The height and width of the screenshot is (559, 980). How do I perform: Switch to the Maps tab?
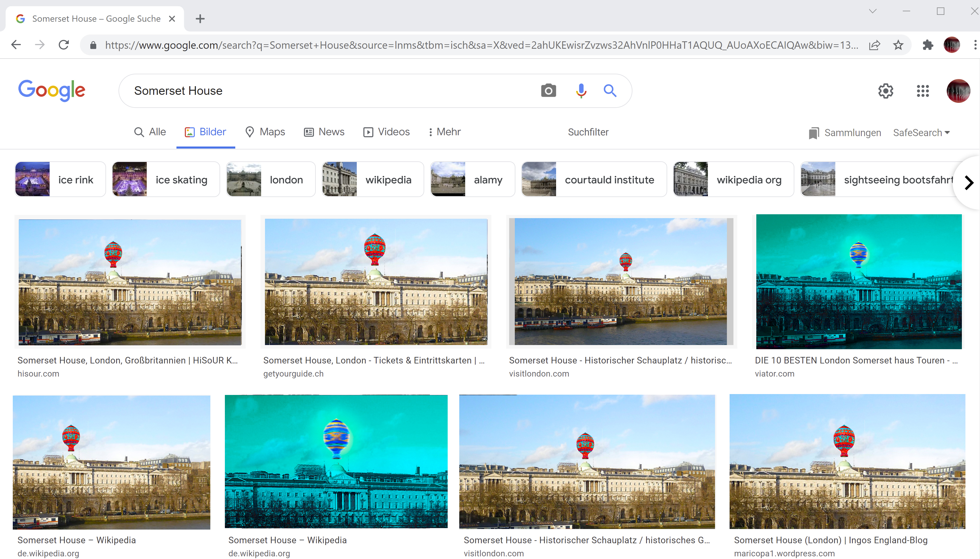click(x=265, y=132)
